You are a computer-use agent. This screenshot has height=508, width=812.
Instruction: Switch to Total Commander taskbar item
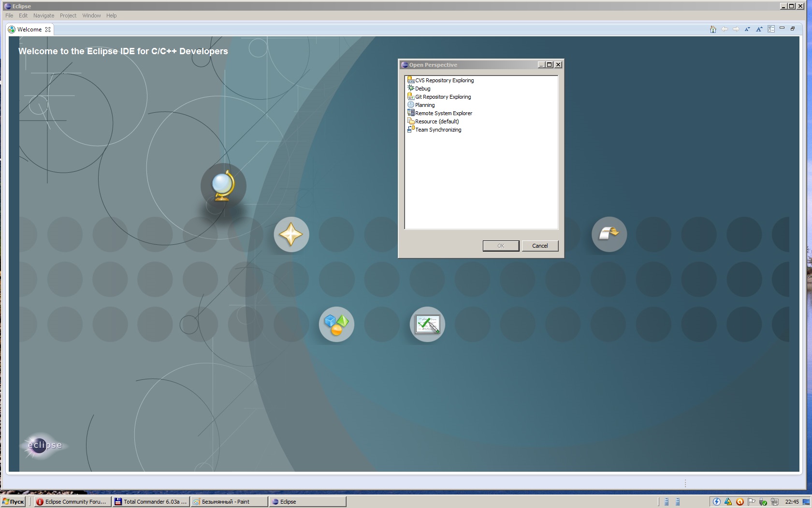pyautogui.click(x=151, y=502)
